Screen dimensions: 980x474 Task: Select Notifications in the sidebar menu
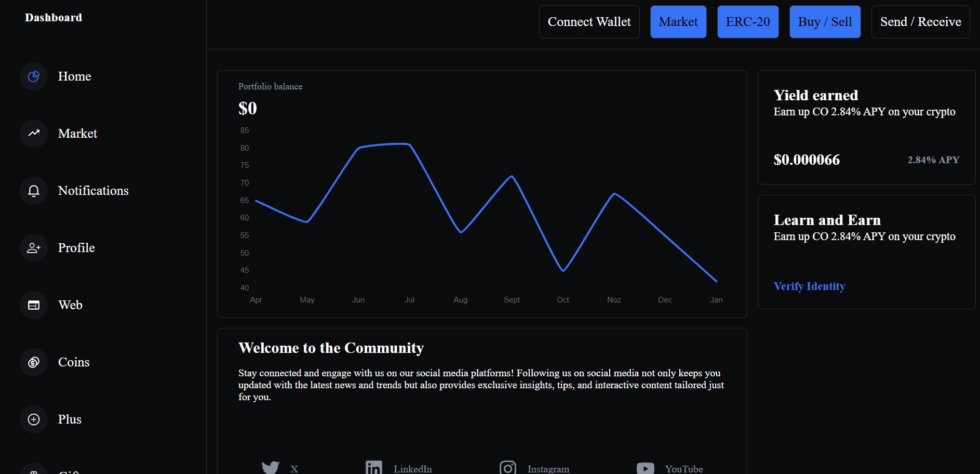[x=93, y=190]
